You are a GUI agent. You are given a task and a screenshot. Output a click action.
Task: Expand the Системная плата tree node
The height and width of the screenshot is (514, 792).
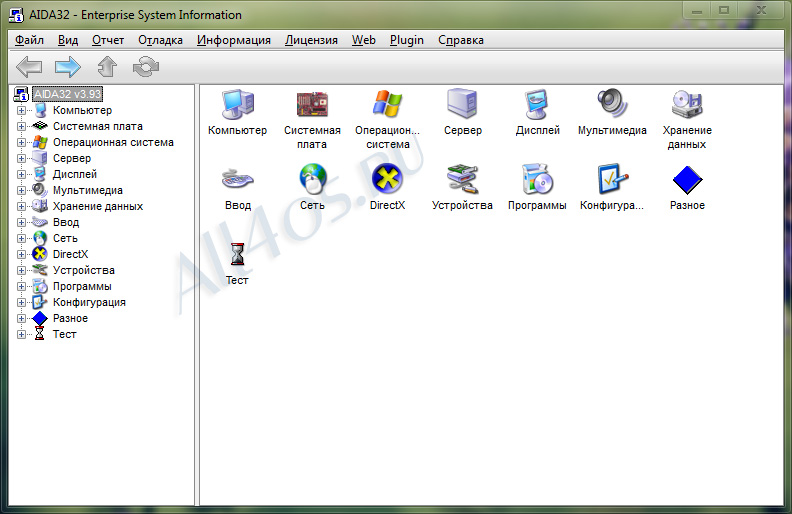click(21, 126)
